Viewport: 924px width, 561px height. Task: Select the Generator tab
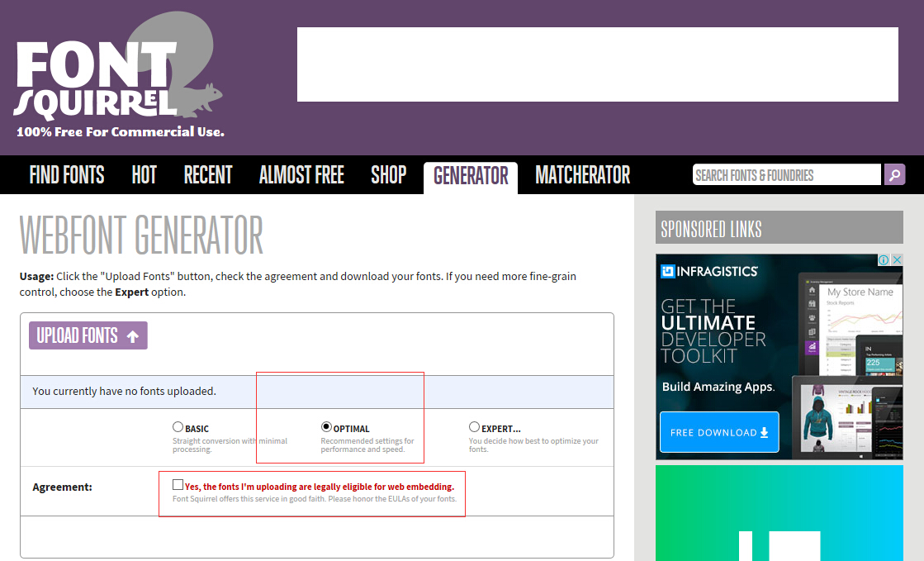tap(471, 175)
